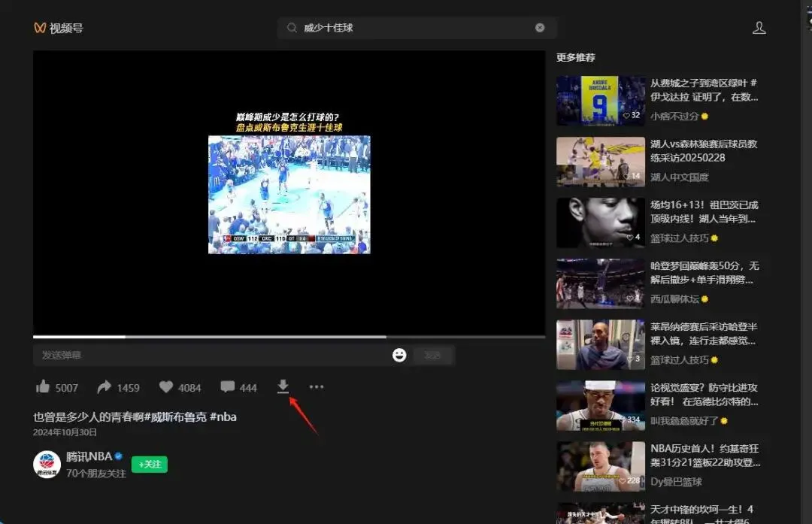Open channel 湖人中文国度

coord(680,177)
